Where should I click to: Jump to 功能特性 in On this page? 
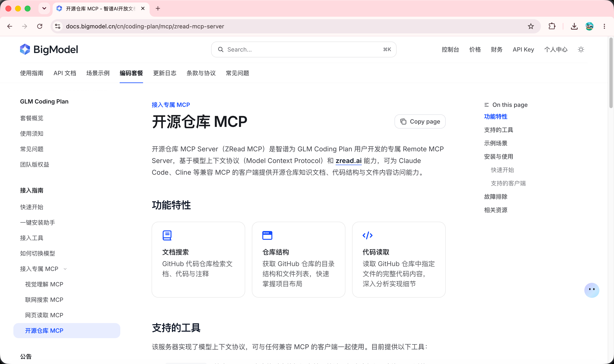click(495, 117)
